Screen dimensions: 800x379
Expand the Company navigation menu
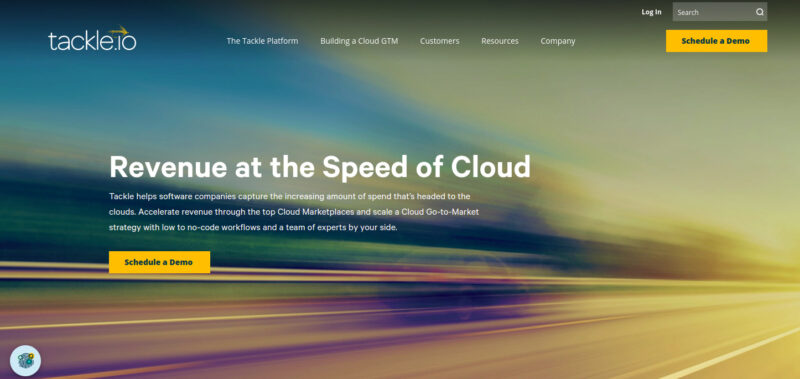tap(558, 41)
